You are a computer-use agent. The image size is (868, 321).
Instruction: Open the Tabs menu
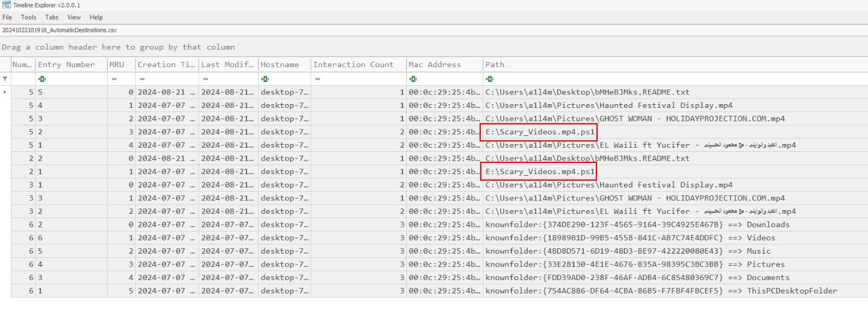(52, 17)
